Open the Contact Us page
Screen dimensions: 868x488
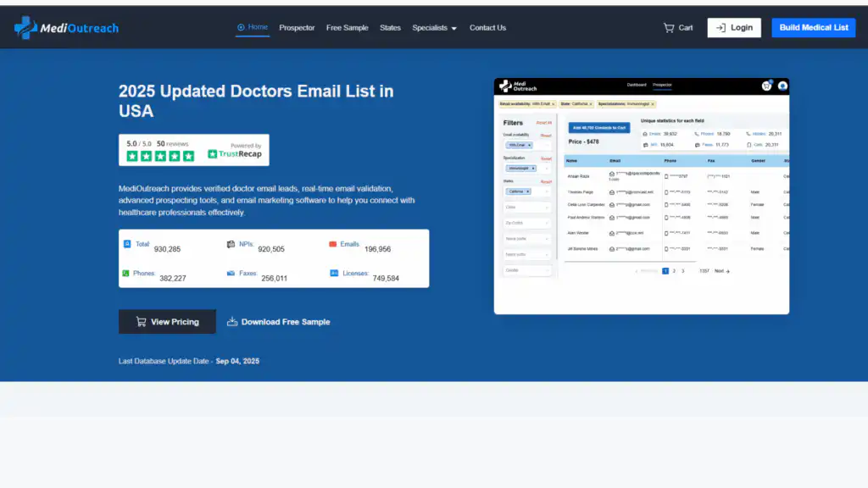point(487,28)
